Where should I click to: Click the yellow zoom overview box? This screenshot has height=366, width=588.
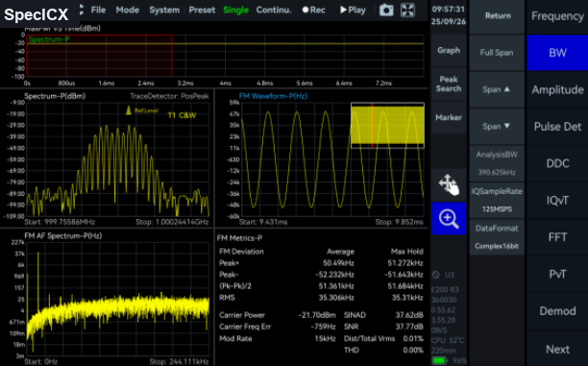[x=387, y=125]
